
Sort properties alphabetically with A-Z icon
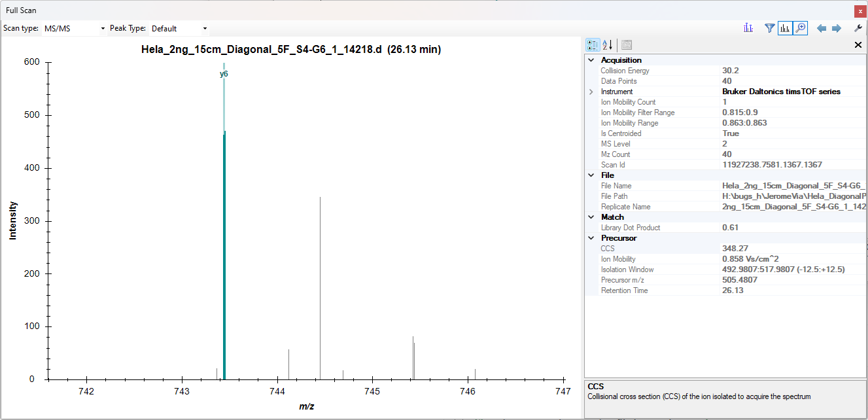[608, 44]
